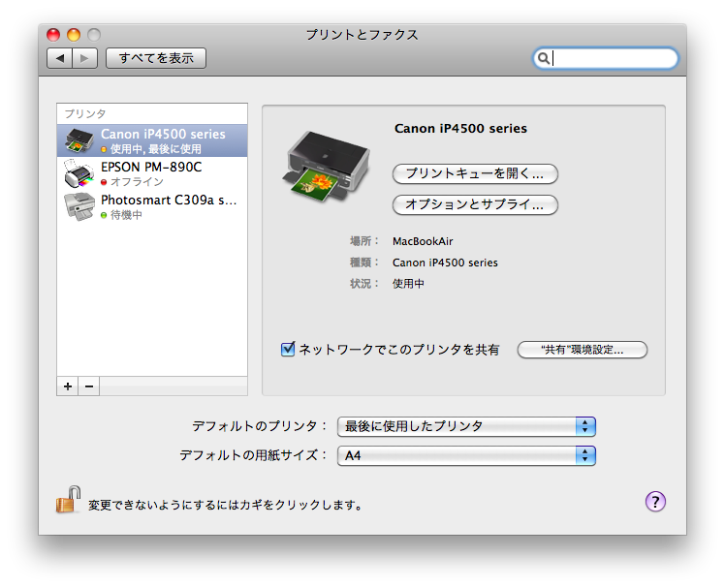This screenshot has height=588, width=725.
Task: Click the magnifying glass search icon
Action: pos(544,58)
